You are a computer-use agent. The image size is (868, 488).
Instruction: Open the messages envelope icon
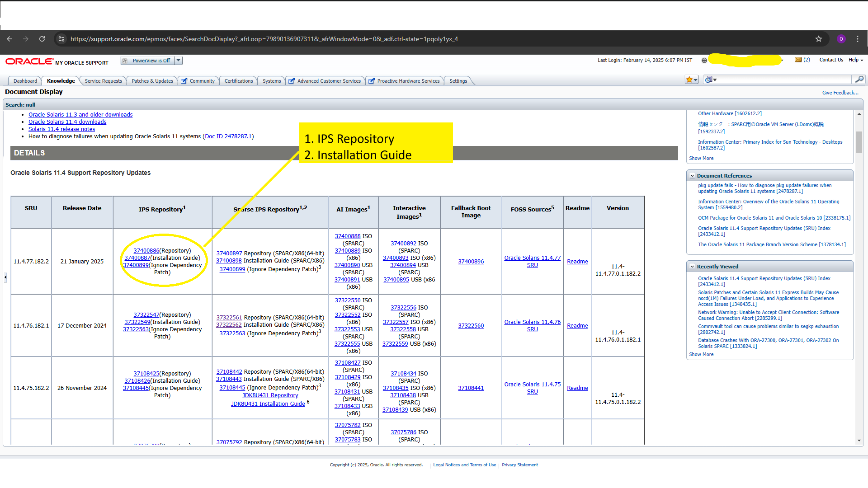[798, 60]
